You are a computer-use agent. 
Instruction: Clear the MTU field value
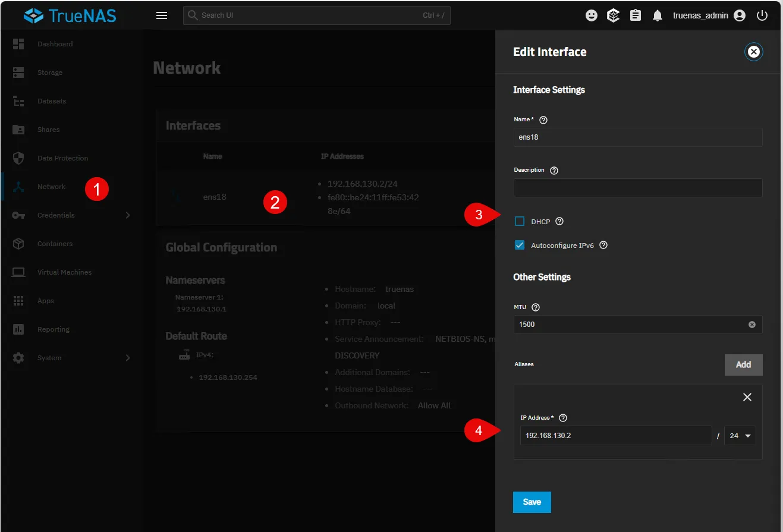pos(751,325)
